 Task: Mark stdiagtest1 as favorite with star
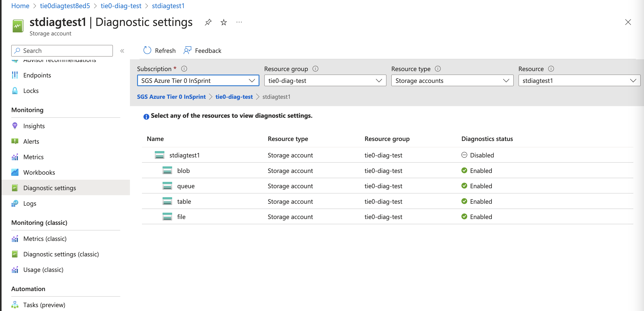click(223, 22)
